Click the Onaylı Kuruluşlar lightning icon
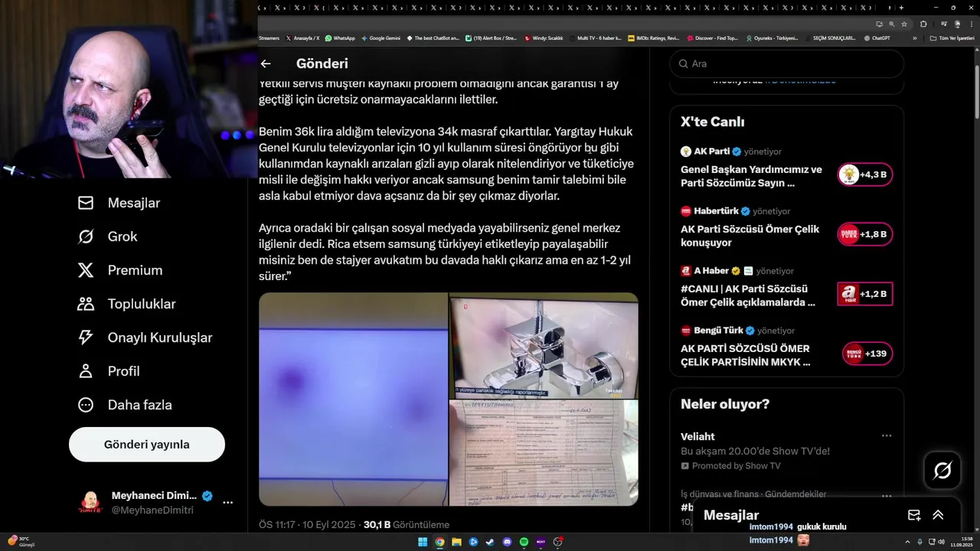 (86, 337)
